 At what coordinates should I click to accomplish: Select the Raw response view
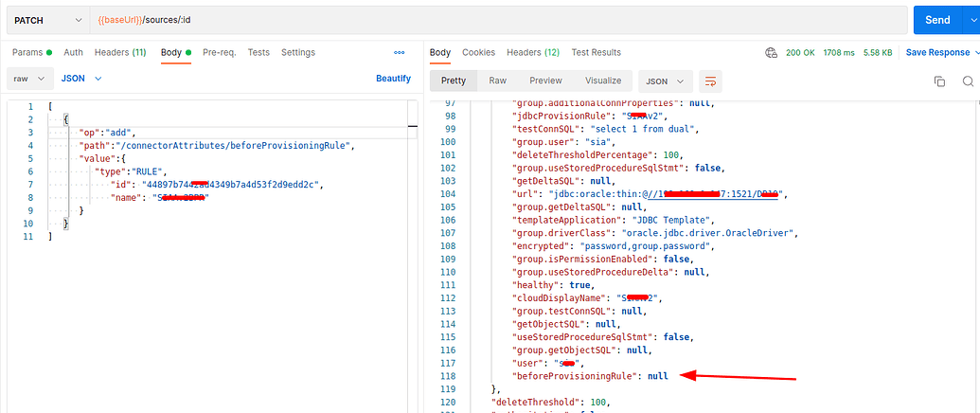coord(497,81)
